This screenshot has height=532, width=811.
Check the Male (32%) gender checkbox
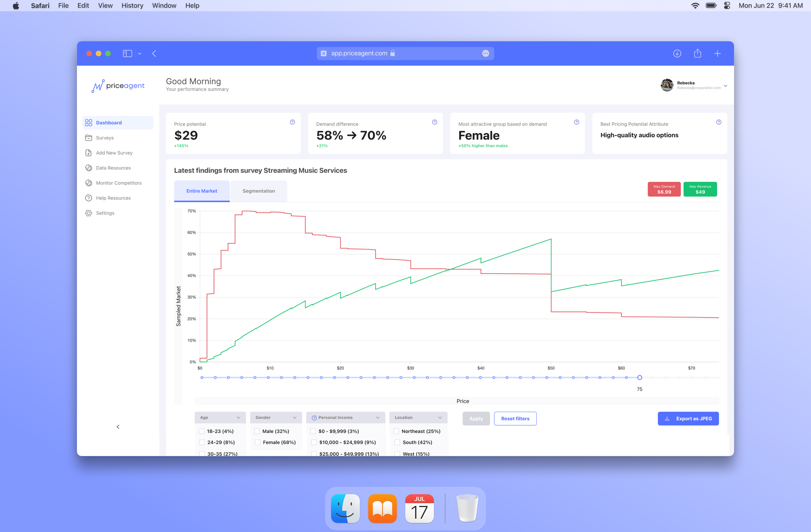[257, 431]
